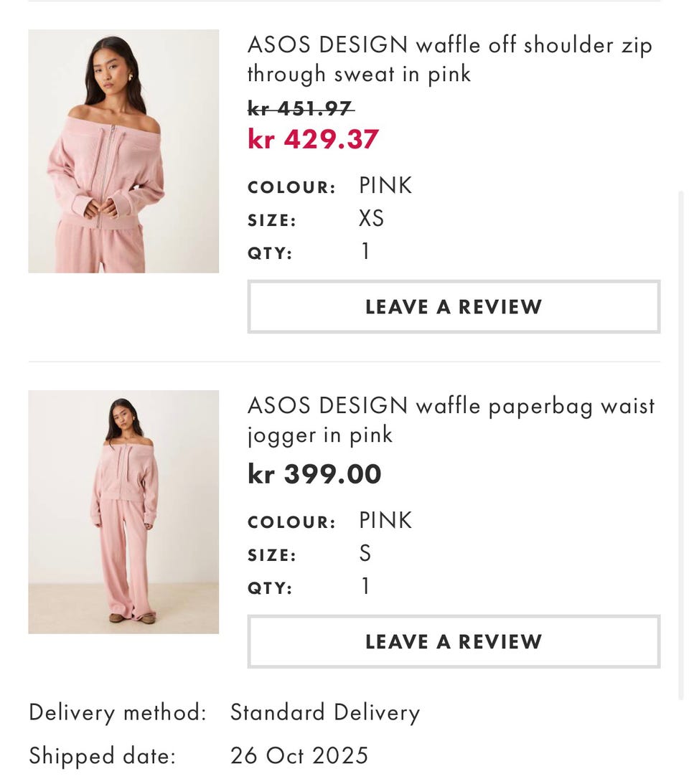
Task: Click the red sale price kr 429.37
Action: pyautogui.click(x=313, y=139)
